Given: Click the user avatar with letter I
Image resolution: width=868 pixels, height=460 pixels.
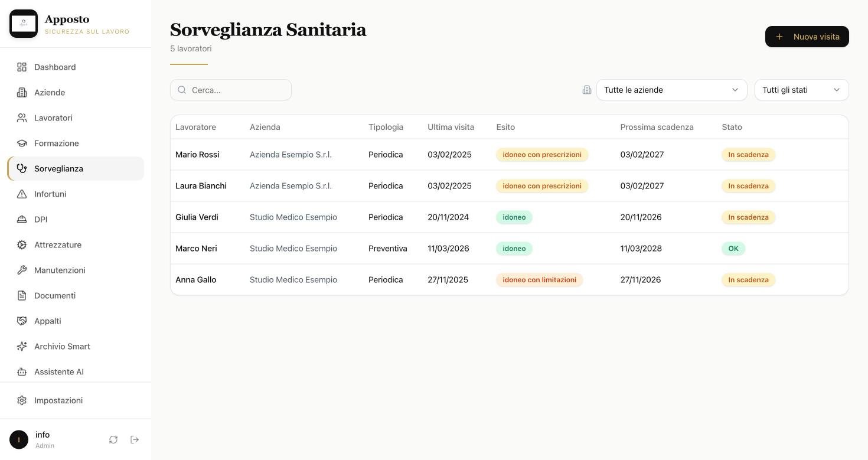Looking at the screenshot, I should pyautogui.click(x=19, y=440).
